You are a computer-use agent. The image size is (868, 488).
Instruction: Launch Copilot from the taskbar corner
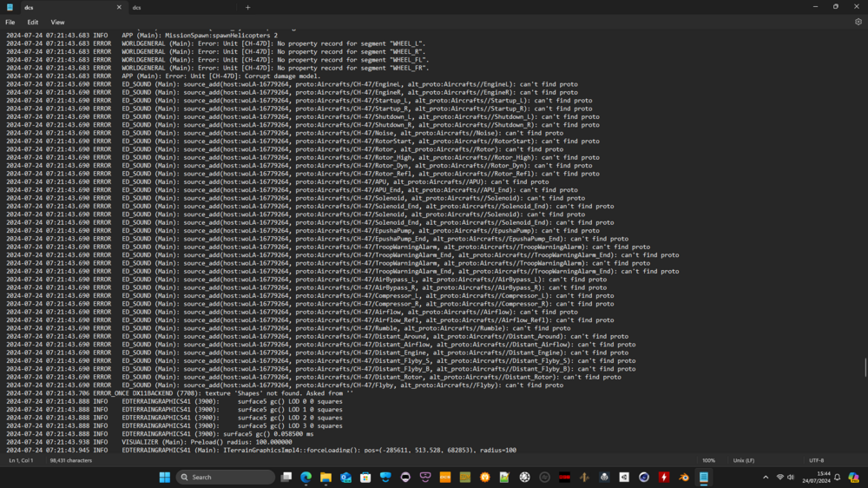pos(853,478)
